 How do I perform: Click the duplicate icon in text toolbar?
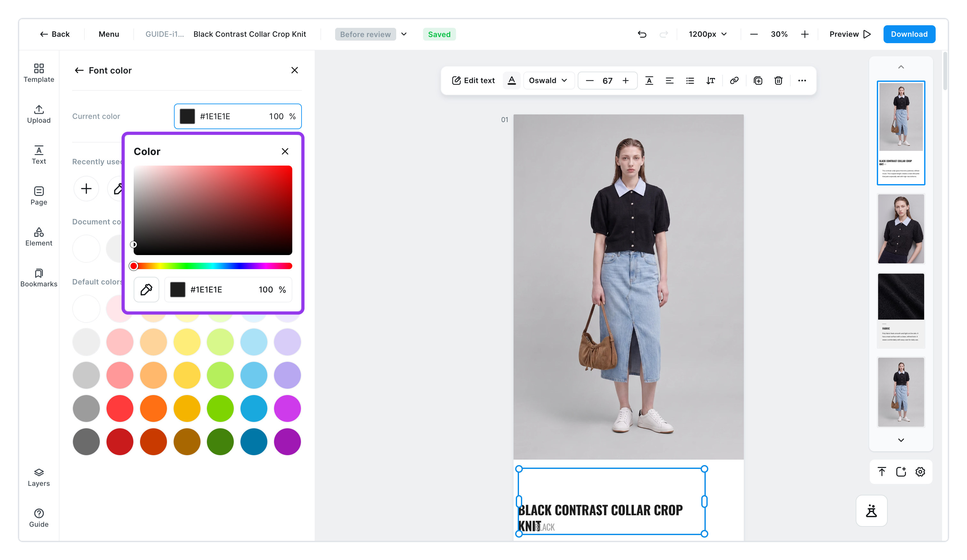click(758, 81)
